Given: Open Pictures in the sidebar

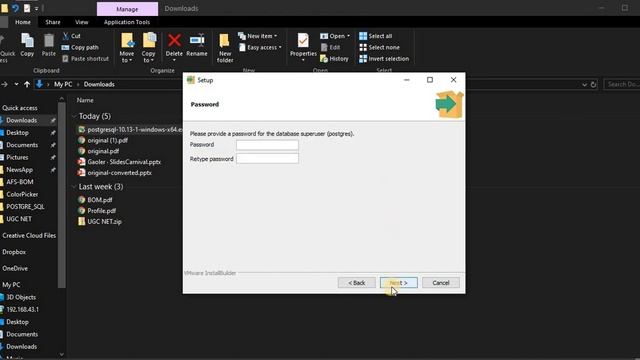Looking at the screenshot, I should (17, 157).
